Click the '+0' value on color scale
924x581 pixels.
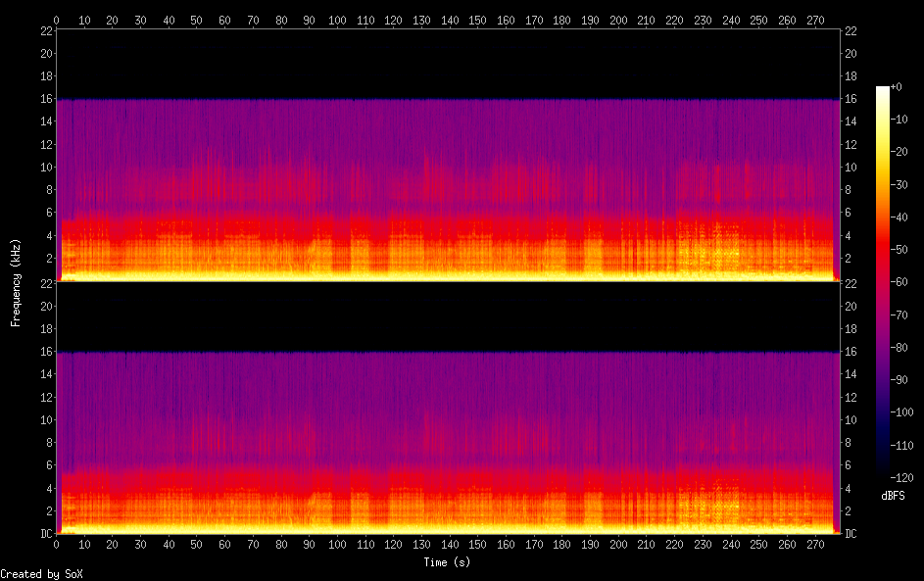click(x=896, y=86)
